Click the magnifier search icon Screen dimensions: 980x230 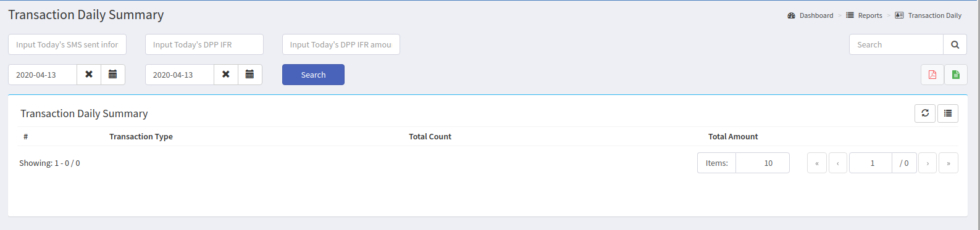point(955,44)
